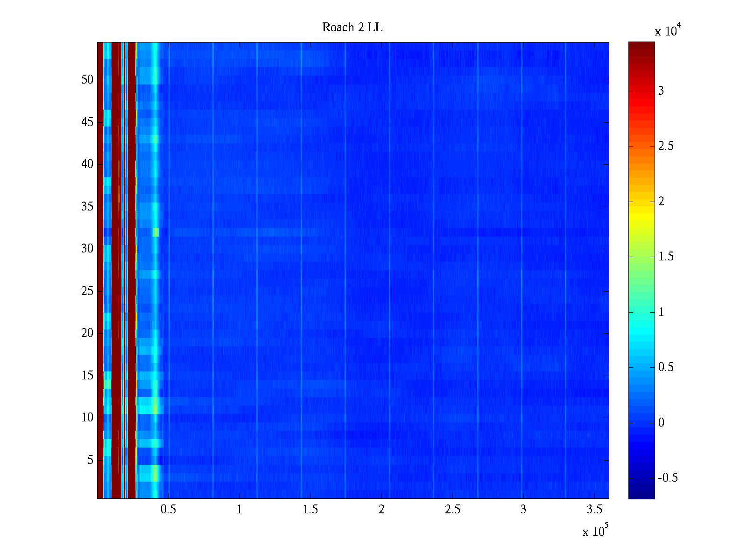Click the x 10^4 exponent above the colorbar
Screen dimensions: 747x560
tap(665, 31)
